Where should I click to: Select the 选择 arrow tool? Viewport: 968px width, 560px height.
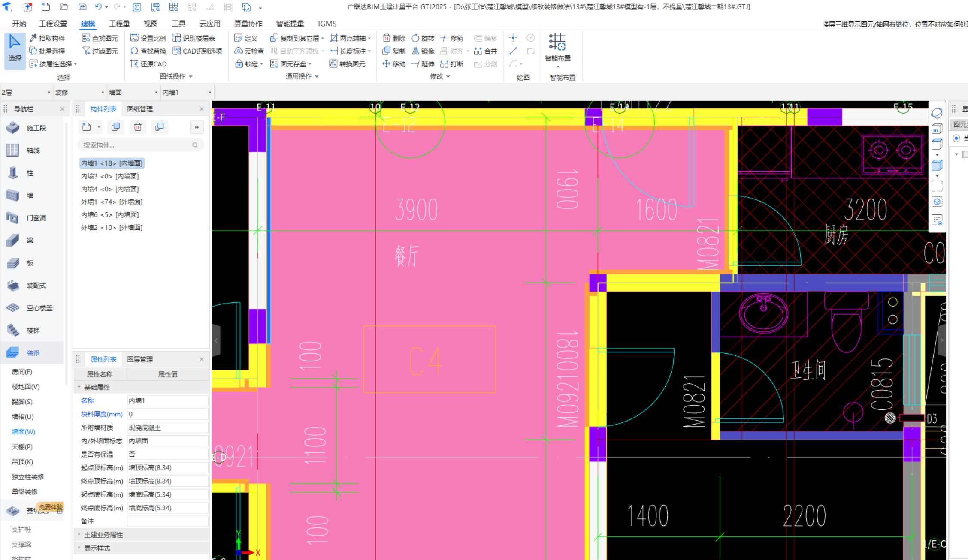coord(15,51)
